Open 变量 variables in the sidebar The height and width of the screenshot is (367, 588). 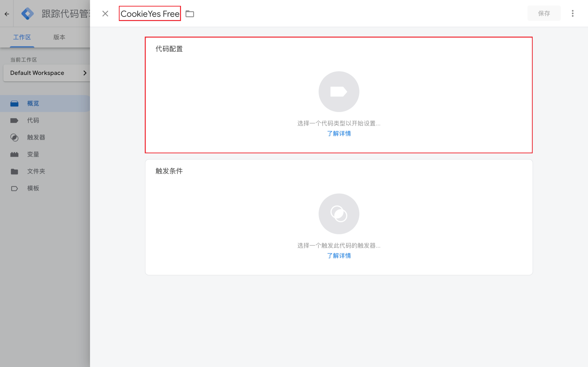click(33, 154)
